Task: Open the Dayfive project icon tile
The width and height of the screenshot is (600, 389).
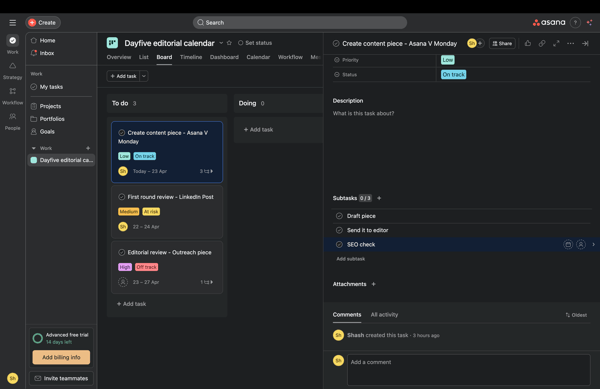Action: [x=112, y=43]
